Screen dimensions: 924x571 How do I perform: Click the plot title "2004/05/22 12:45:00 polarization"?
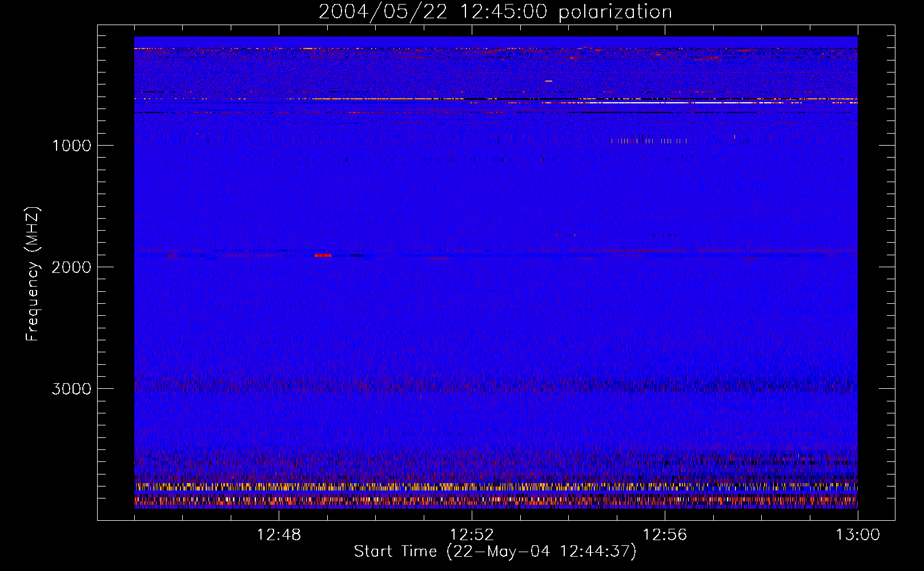pos(495,12)
